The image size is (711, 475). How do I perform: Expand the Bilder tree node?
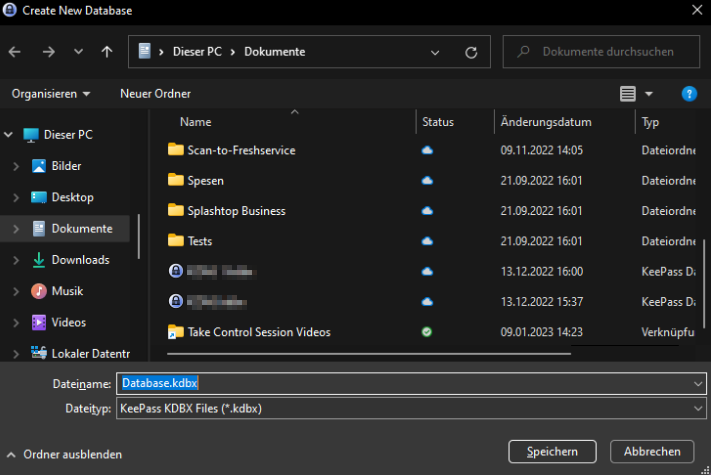(x=16, y=166)
